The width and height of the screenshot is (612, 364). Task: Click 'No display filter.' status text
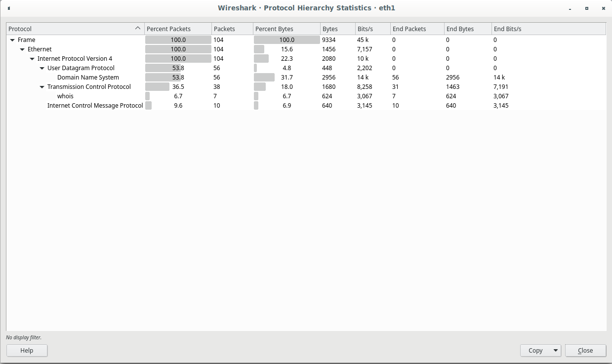24,338
